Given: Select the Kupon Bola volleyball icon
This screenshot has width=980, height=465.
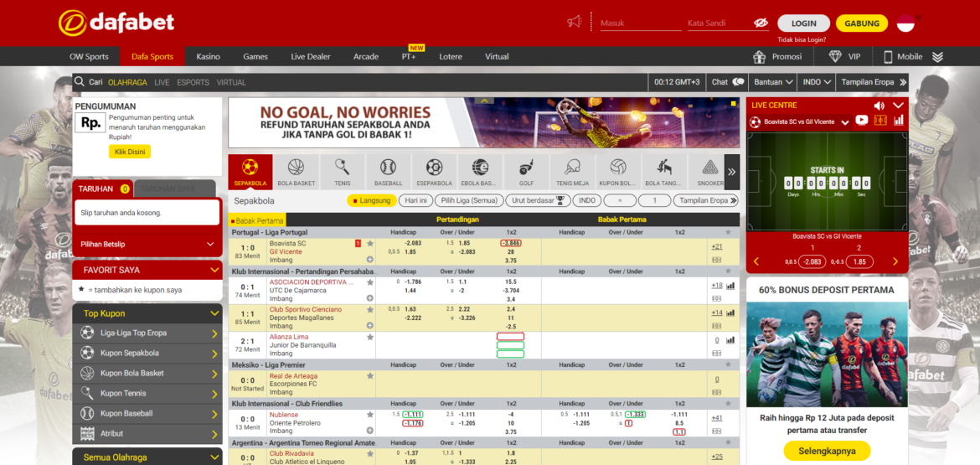Looking at the screenshot, I should pos(618,172).
